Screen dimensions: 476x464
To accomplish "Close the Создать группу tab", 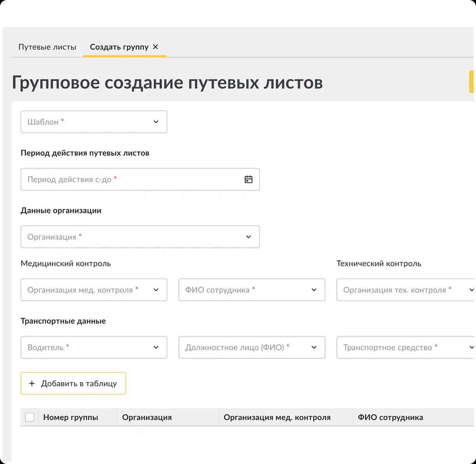I will (156, 47).
